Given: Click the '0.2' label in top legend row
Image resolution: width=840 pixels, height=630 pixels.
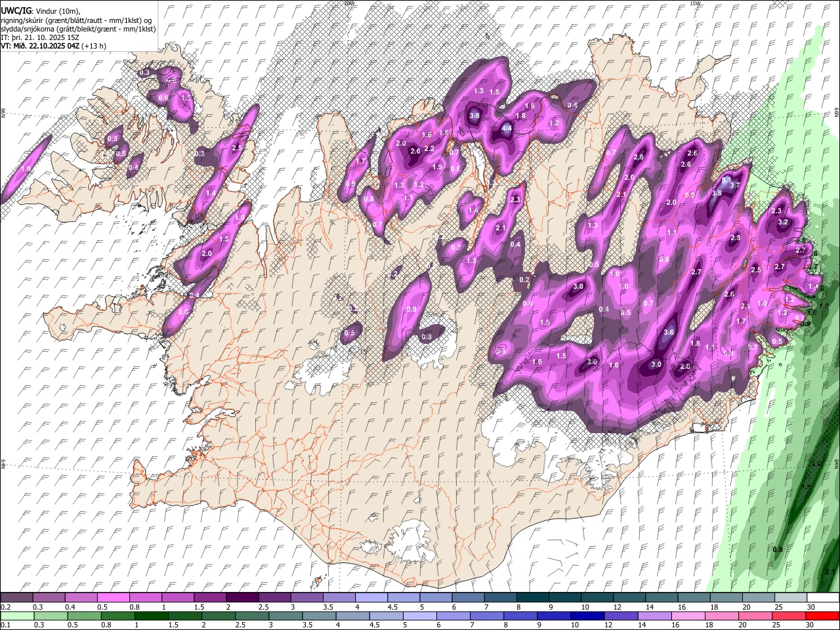Looking at the screenshot, I should point(5,607).
